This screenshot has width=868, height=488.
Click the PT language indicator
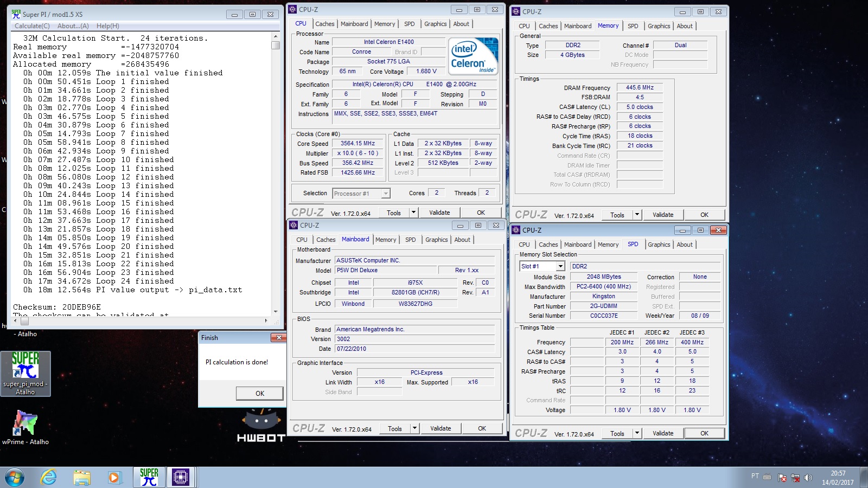(755, 476)
